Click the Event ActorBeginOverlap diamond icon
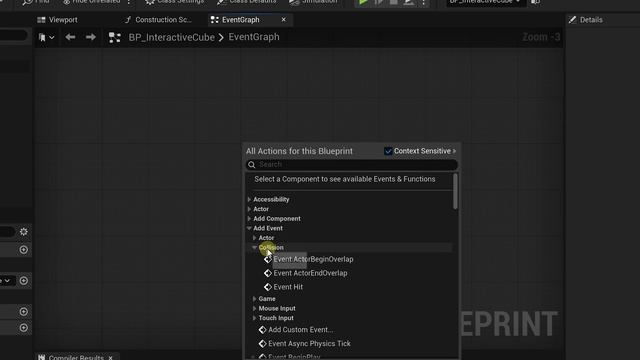The image size is (640, 360). tap(268, 260)
